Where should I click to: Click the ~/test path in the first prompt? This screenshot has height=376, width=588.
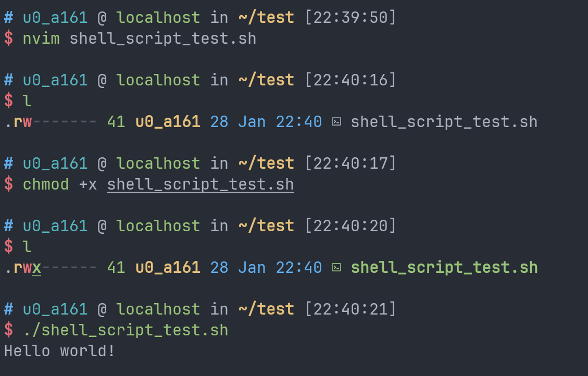click(x=266, y=18)
